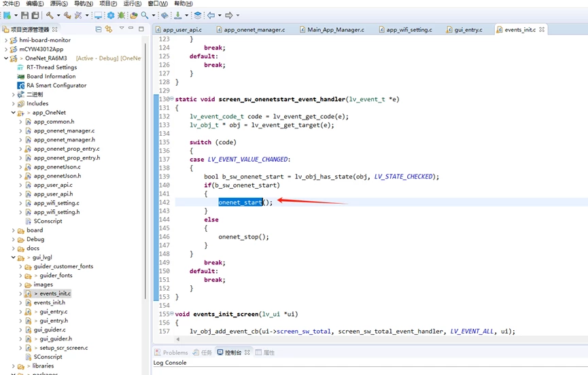The width and height of the screenshot is (588, 375).
Task: Collapse the OneNet_RA6M3 project
Action: tap(5, 58)
